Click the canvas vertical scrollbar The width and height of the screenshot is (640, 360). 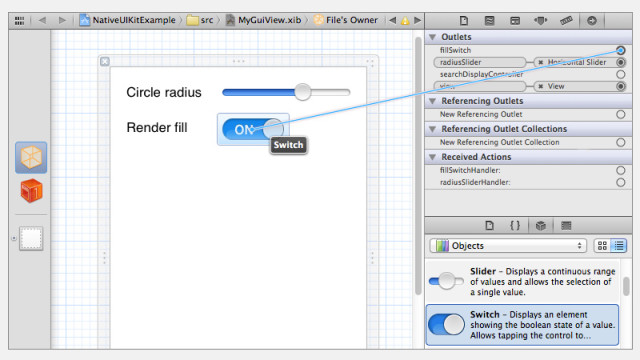(x=418, y=165)
